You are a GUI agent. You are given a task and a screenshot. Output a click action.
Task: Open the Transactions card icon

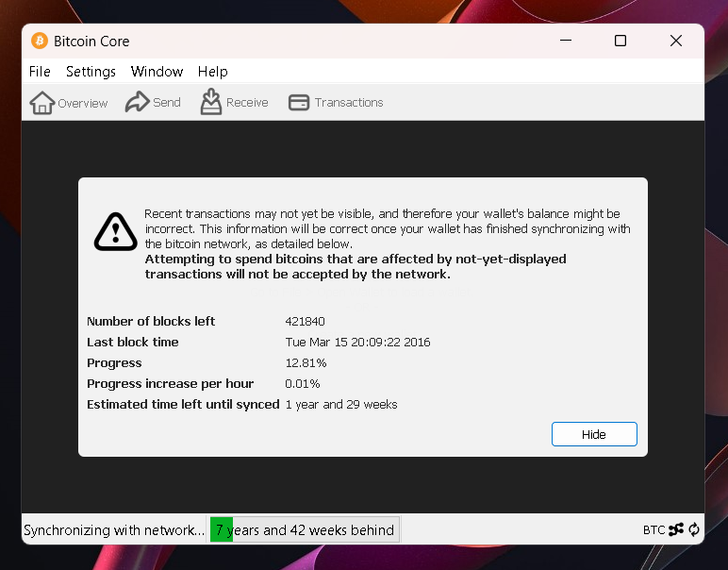click(x=299, y=102)
